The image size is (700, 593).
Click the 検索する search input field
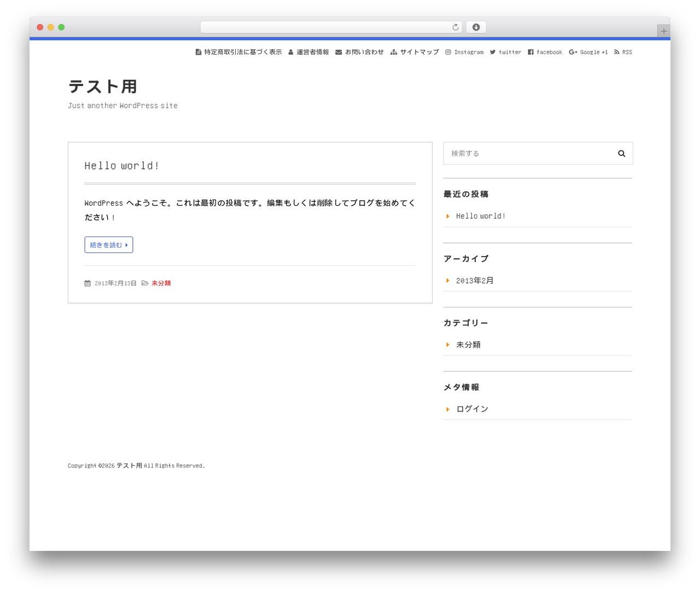(528, 154)
